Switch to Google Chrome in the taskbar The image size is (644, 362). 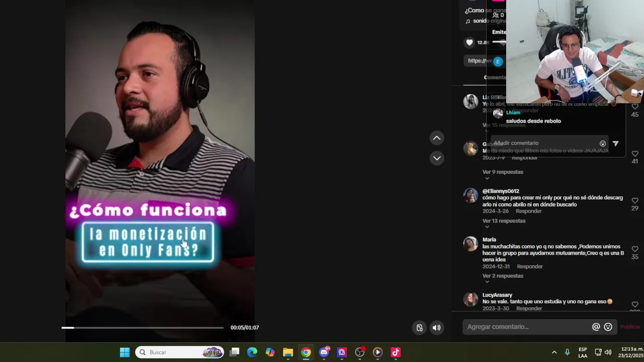tap(306, 352)
